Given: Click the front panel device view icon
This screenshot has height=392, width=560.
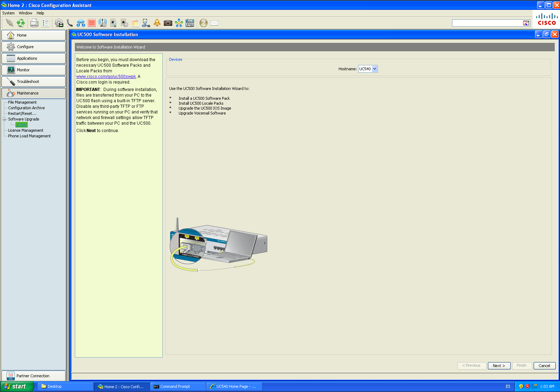Looking at the screenshot, I should click(190, 23).
